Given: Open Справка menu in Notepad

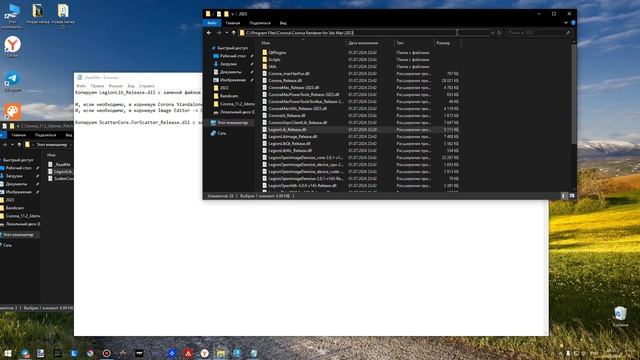Looking at the screenshot, I should [x=146, y=86].
